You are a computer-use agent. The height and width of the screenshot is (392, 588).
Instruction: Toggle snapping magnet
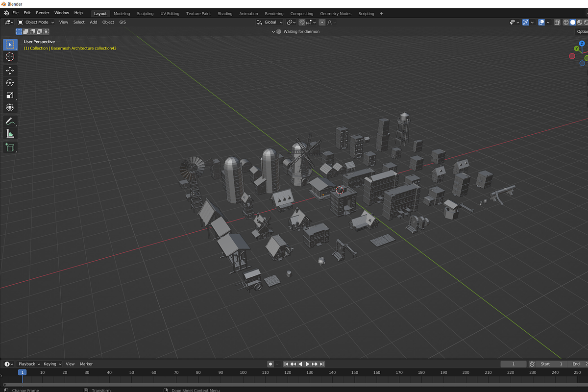pyautogui.click(x=302, y=22)
